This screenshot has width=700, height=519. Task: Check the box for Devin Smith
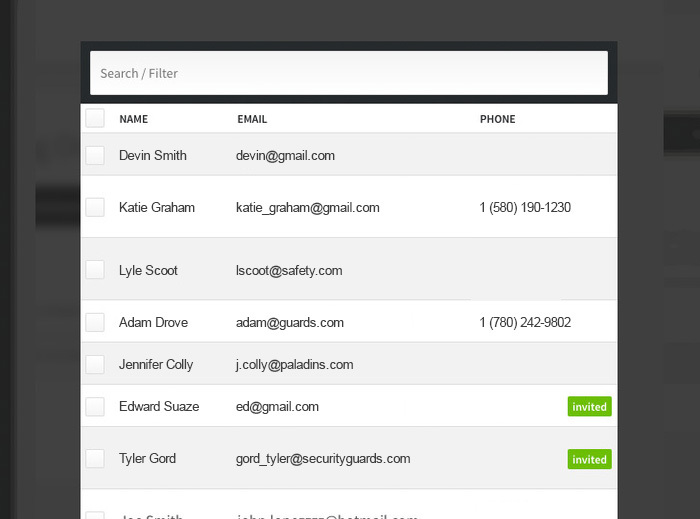coord(95,155)
